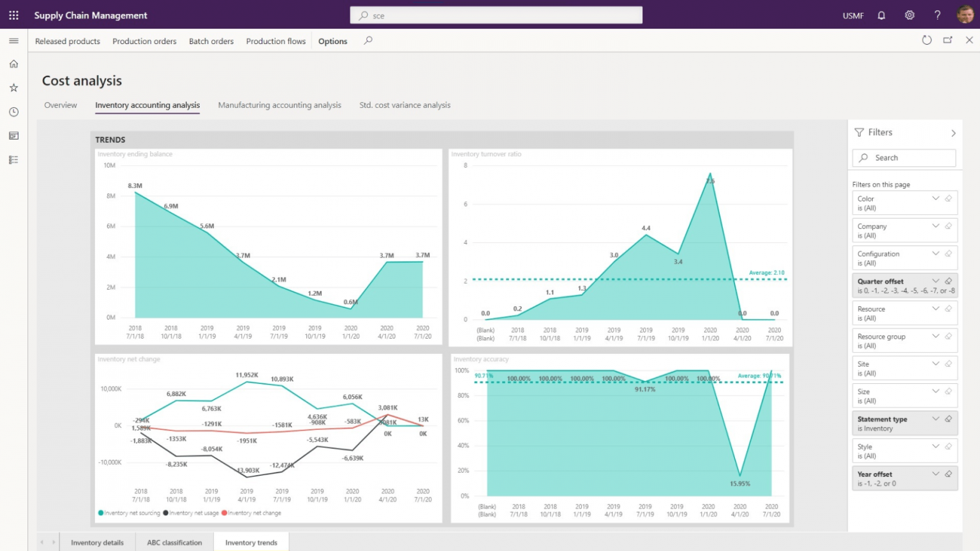Viewport: 980px width, 551px height.
Task: Collapse the Filters pane arrow
Action: pyautogui.click(x=953, y=133)
